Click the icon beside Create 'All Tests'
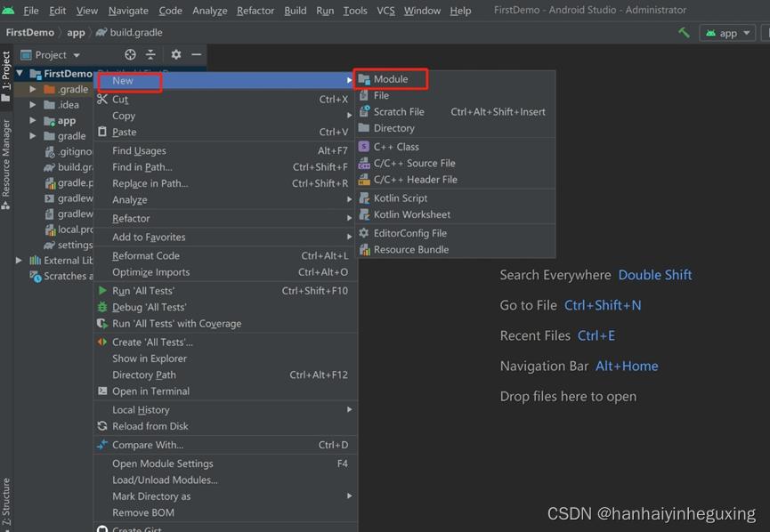 tap(102, 343)
